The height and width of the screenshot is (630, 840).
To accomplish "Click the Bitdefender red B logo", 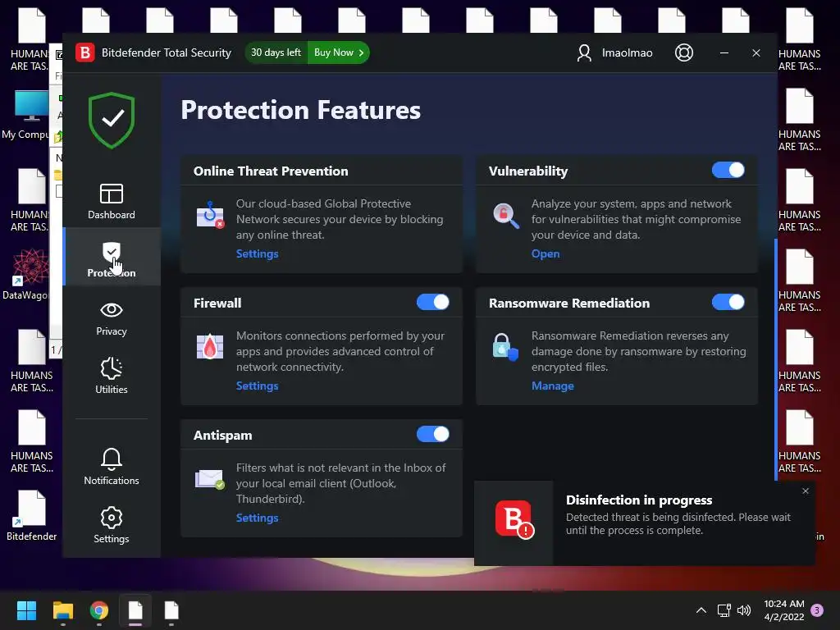I will click(85, 52).
